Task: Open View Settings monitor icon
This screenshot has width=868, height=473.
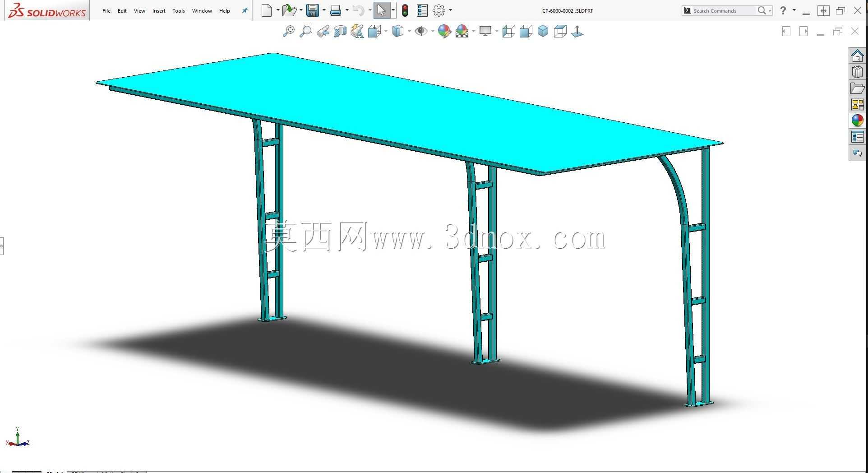Action: 485,31
